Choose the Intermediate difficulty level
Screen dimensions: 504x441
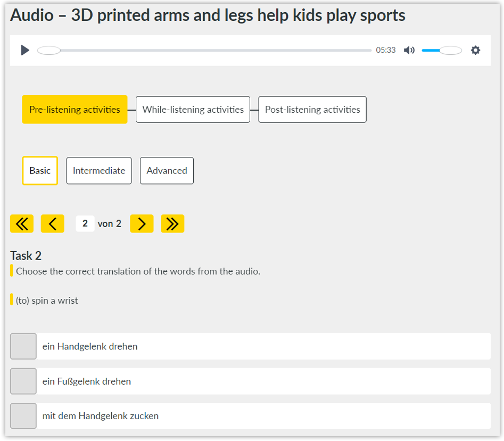[x=99, y=171]
